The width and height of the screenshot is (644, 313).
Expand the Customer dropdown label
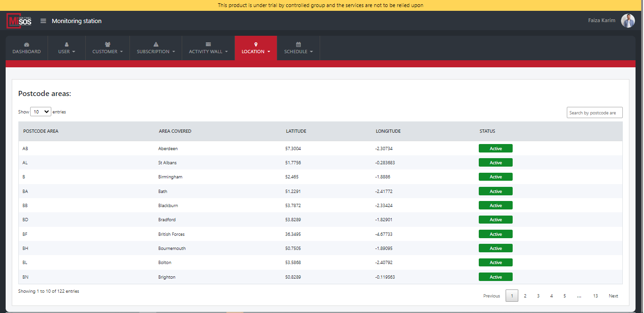point(107,52)
